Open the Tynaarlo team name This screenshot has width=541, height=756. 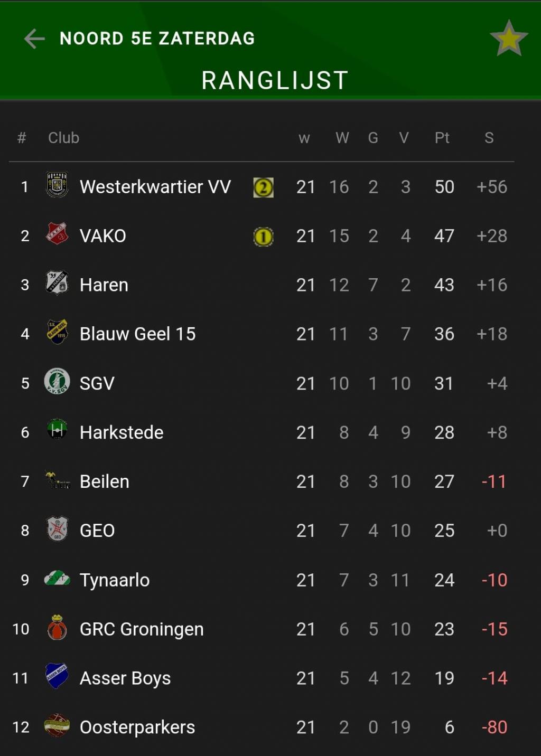[115, 580]
